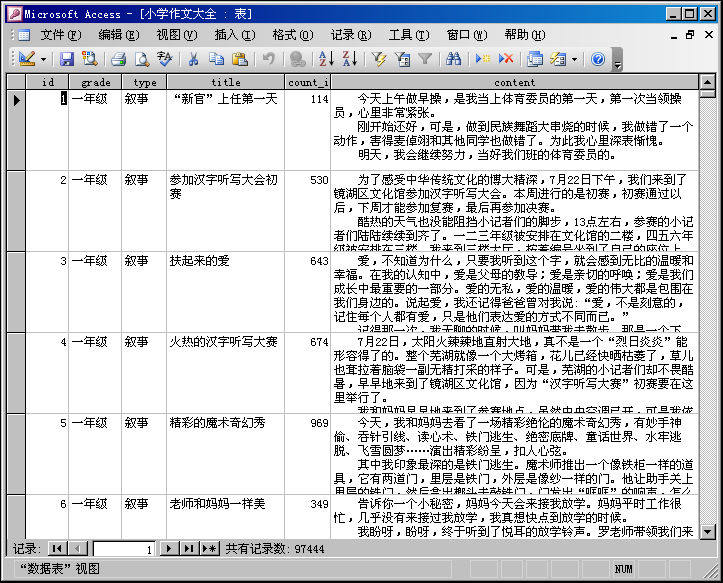723x583 pixels.
Task: Click the vertical scrollbar up arrow
Action: pos(707,82)
